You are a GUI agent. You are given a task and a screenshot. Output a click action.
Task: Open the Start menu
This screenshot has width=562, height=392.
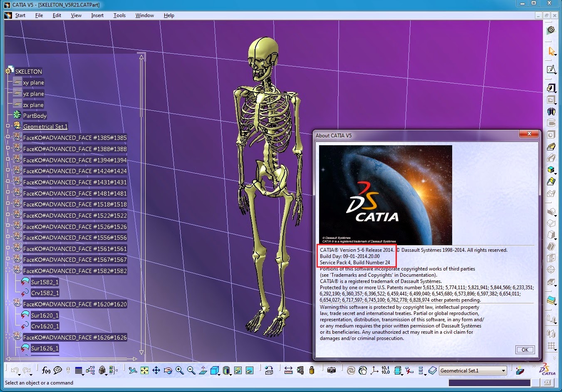tap(20, 15)
